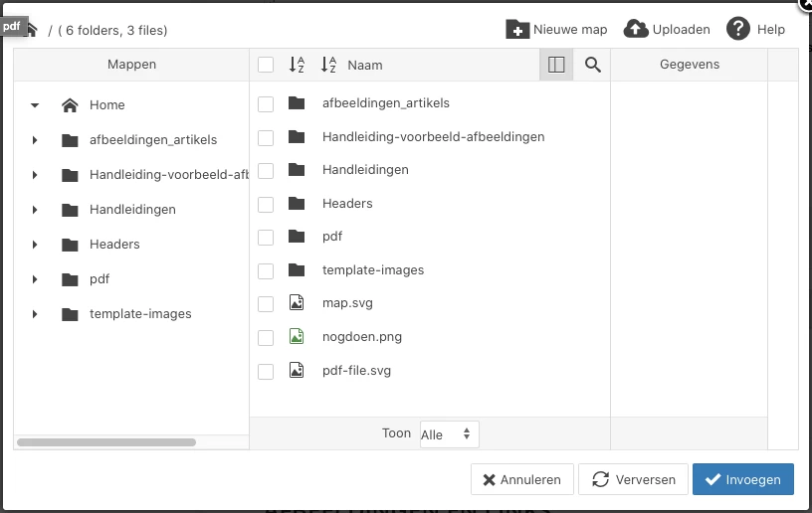Click tree folder icon for pdf
This screenshot has height=513, width=812.
70,279
